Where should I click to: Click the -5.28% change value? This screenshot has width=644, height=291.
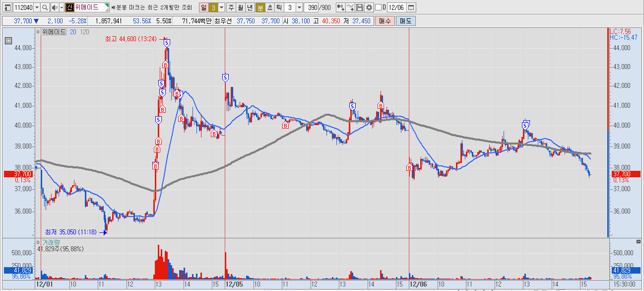coord(78,21)
